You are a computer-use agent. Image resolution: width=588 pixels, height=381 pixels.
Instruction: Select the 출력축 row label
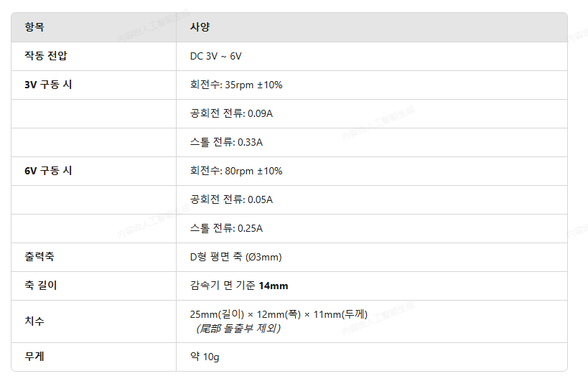(x=39, y=257)
